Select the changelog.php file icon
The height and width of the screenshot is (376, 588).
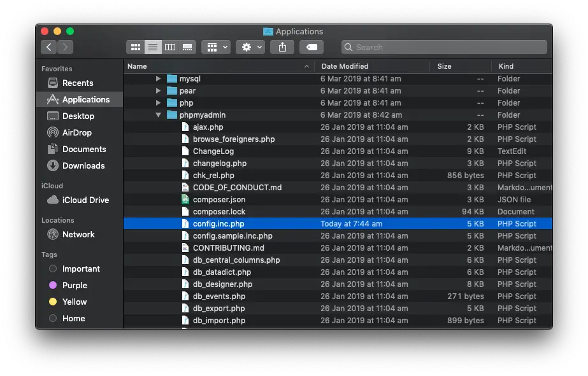pyautogui.click(x=185, y=164)
